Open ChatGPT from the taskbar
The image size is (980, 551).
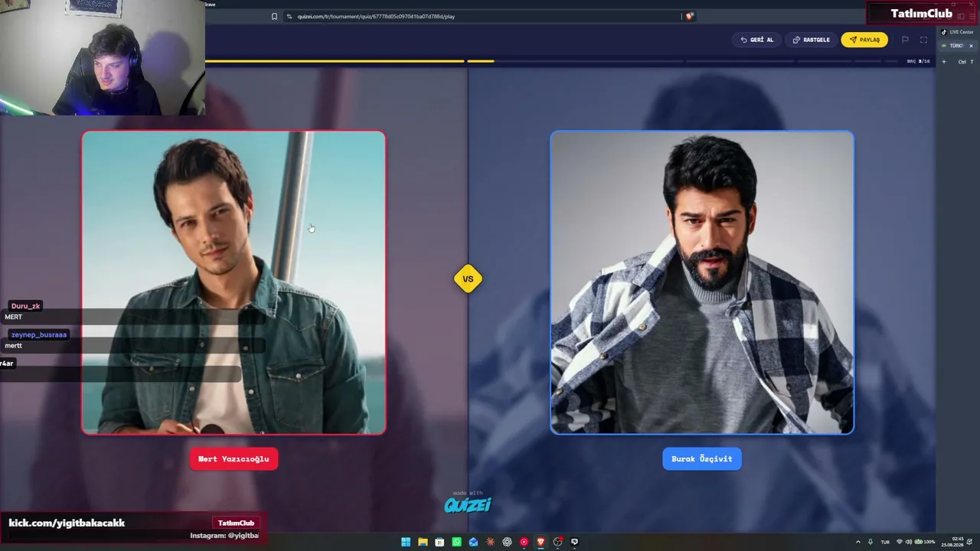coord(507,542)
